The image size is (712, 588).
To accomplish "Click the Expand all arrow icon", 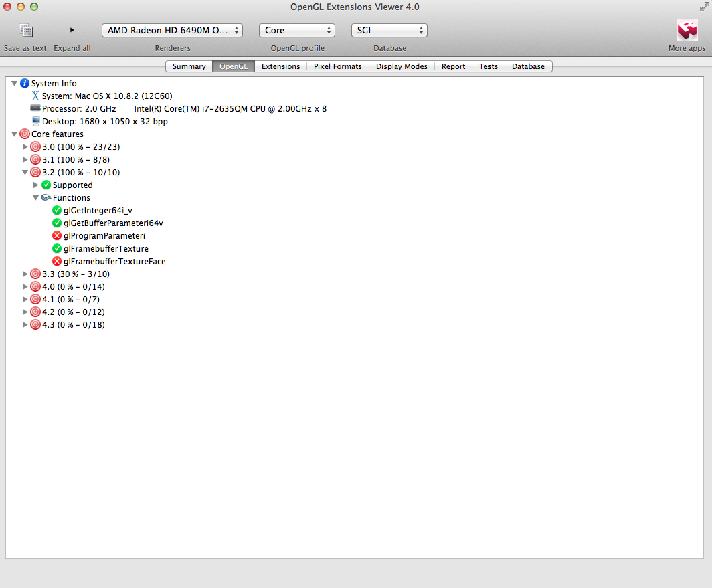I will 72,30.
